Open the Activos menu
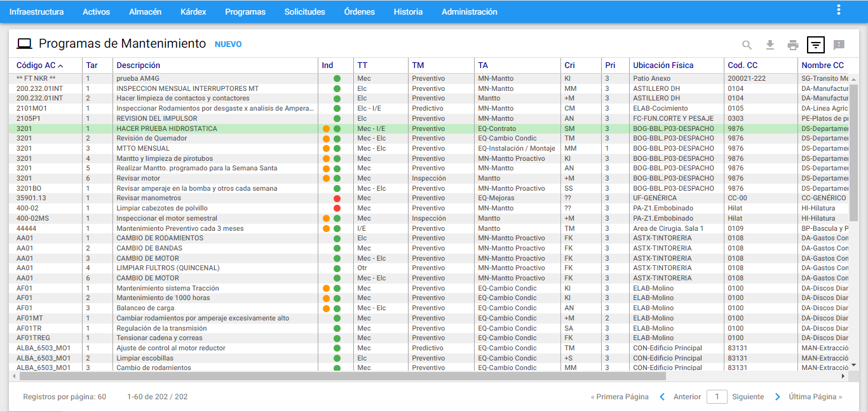This screenshot has width=868, height=412. coord(96,11)
